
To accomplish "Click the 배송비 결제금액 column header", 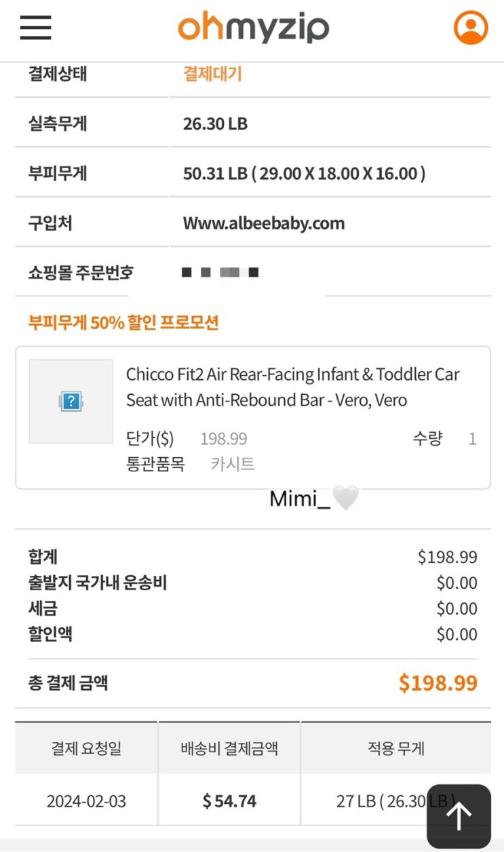I will [x=229, y=748].
